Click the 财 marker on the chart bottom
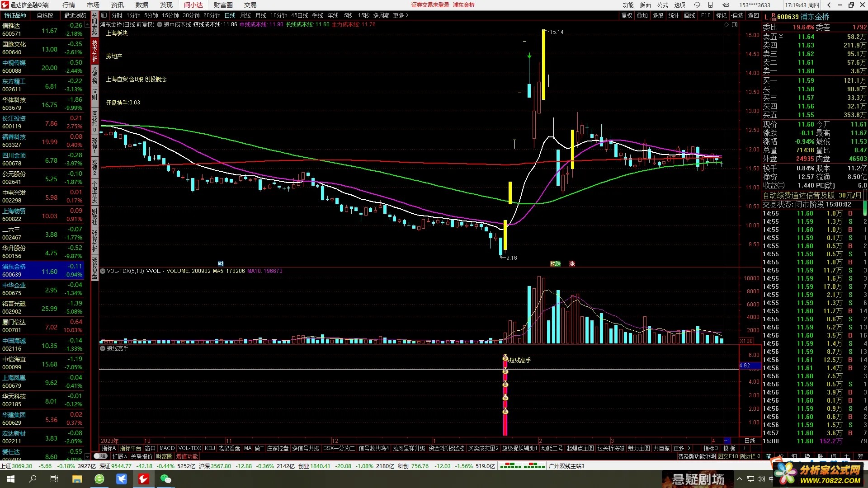The image size is (868, 488). [x=221, y=263]
